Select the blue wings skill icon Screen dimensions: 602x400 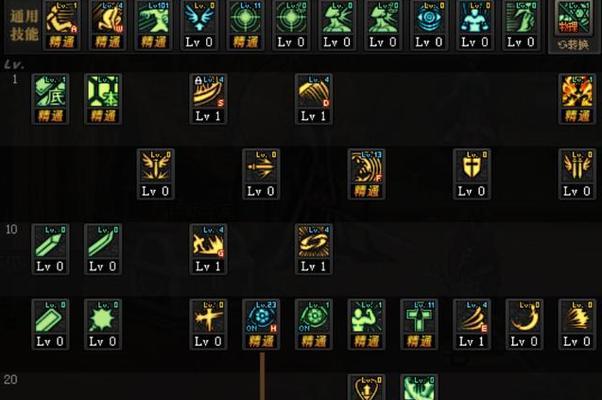199,18
